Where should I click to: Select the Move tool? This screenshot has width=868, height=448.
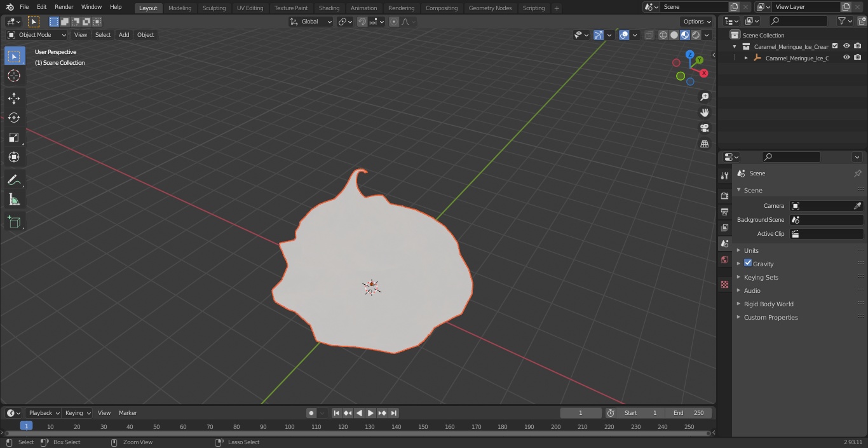(14, 98)
